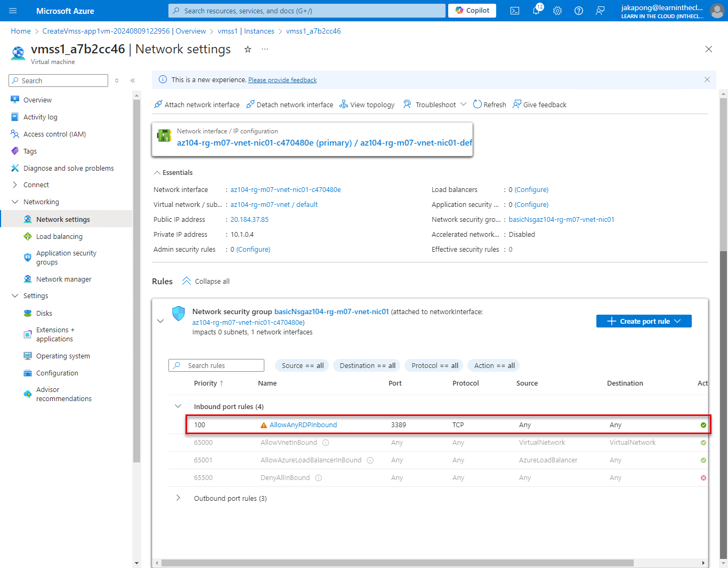Open the Troubleshoot dropdown
This screenshot has width=728, height=568.
[x=435, y=105]
